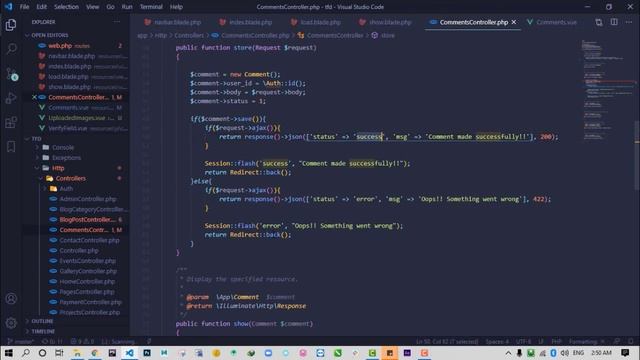Expand the Exceptions folder
This screenshot has height=360, width=640.
tap(66, 158)
